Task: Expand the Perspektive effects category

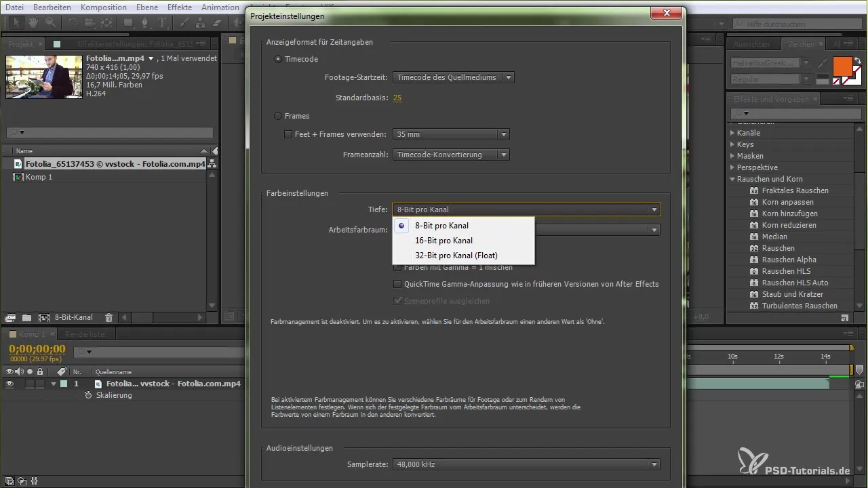Action: pos(732,167)
